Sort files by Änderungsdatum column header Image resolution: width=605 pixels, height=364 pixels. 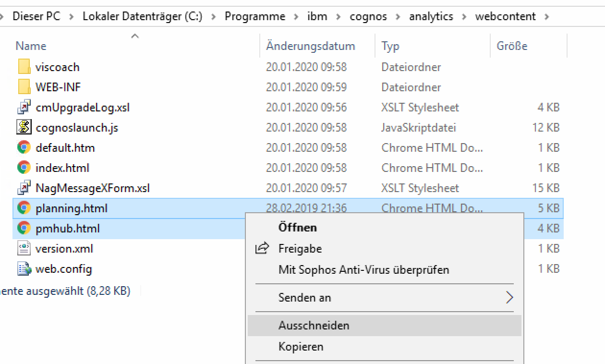point(310,46)
